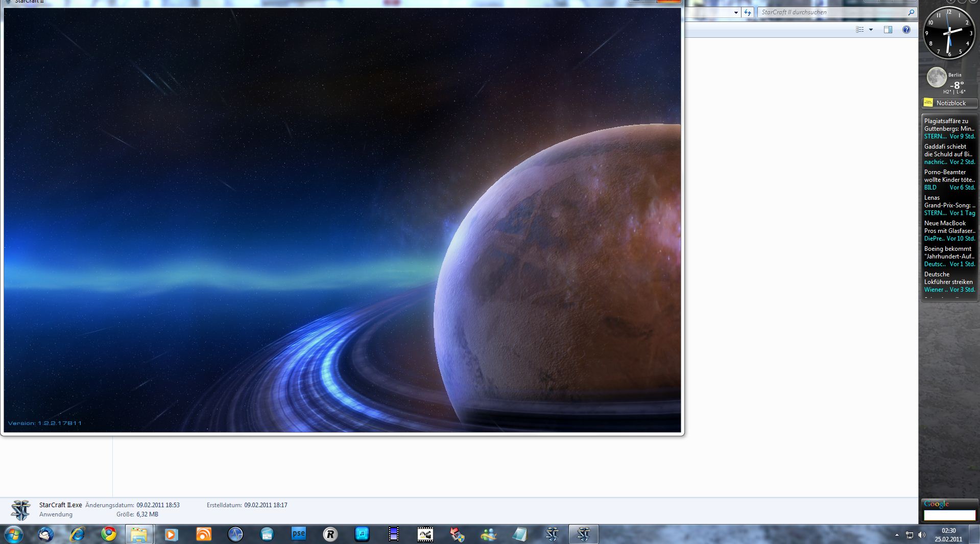Screen dimensions: 980x544
Task: Open the 'Porno-Beamter wollte Kinder' headline
Action: [x=950, y=176]
